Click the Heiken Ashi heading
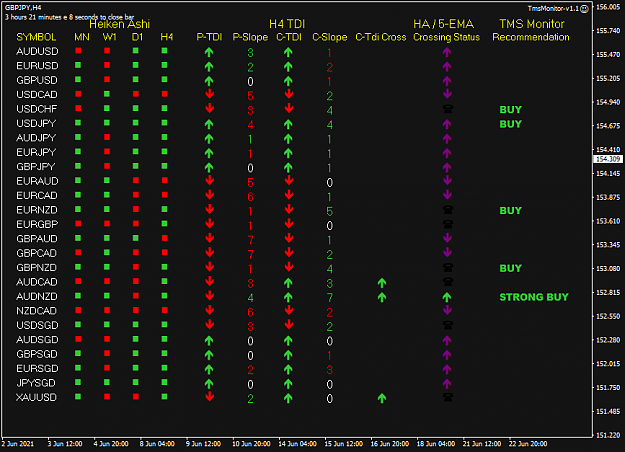Viewport: 625px width, 452px height. pyautogui.click(x=119, y=24)
